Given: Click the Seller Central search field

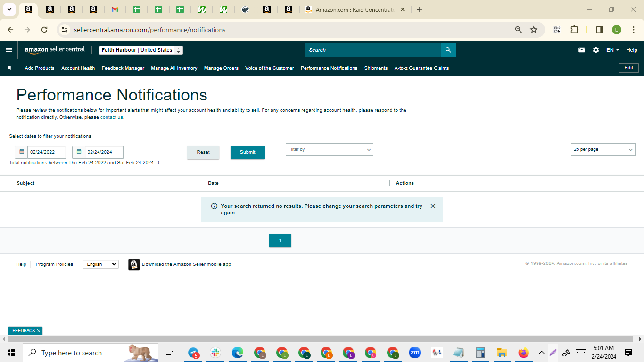Looking at the screenshot, I should pyautogui.click(x=373, y=50).
